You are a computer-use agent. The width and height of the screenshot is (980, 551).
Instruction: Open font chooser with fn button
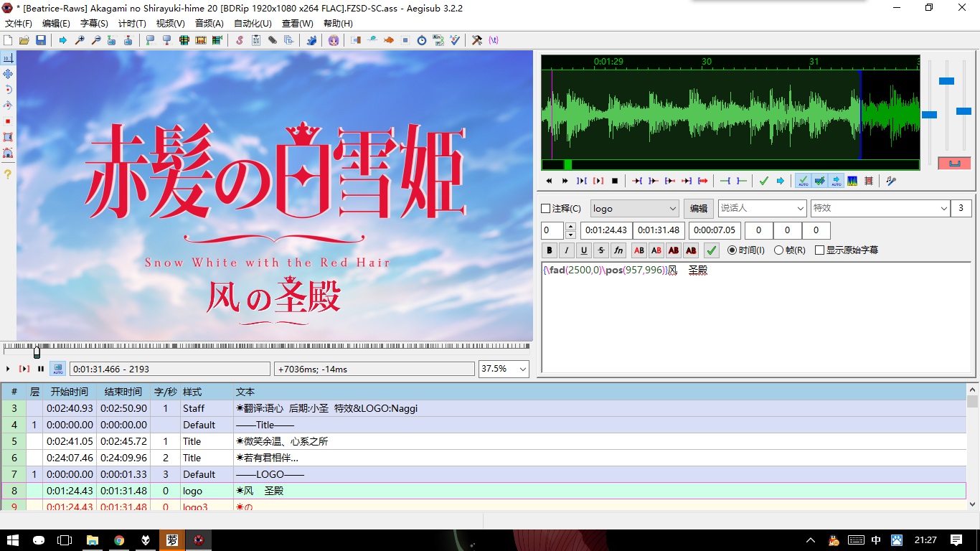pyautogui.click(x=618, y=250)
